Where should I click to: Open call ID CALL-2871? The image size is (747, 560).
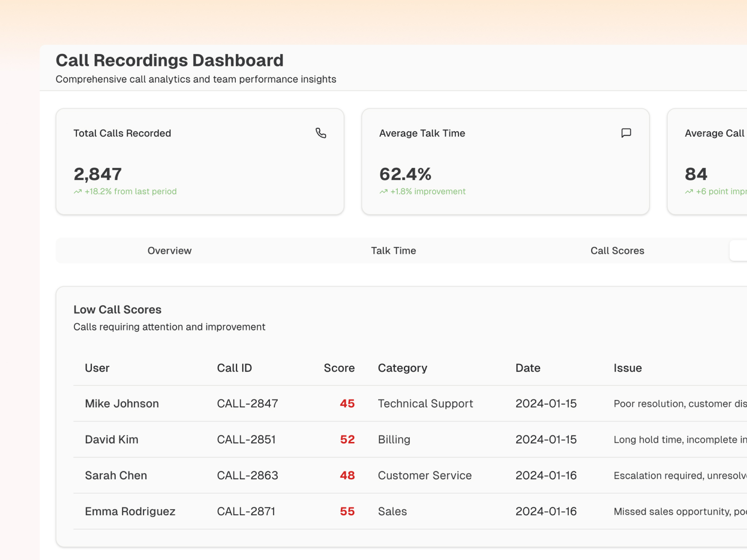(246, 511)
